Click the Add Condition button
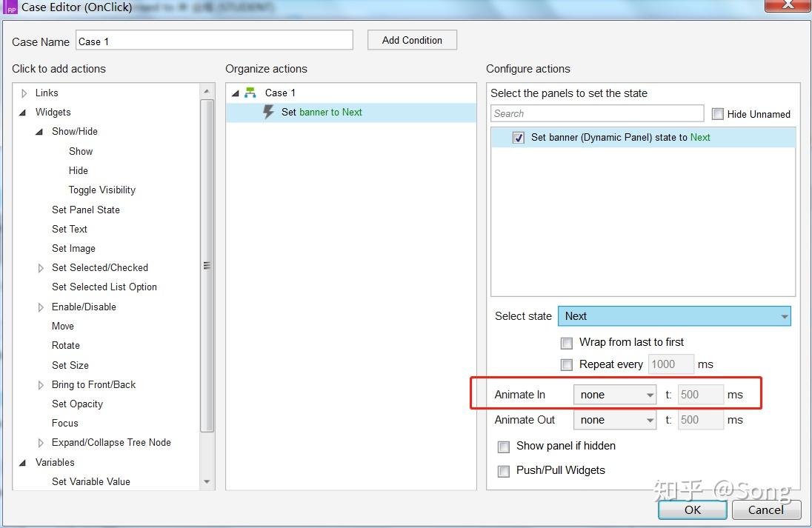 [x=412, y=41]
